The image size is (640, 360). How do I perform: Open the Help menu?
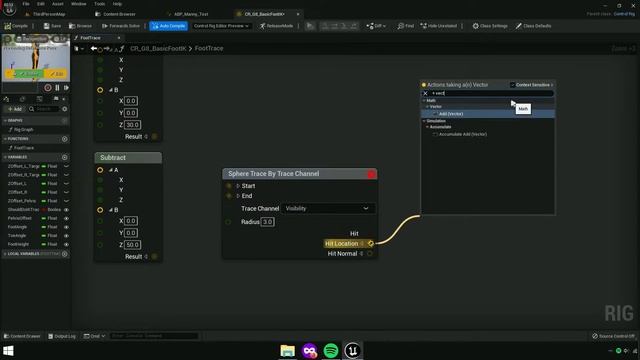tap(117, 4)
